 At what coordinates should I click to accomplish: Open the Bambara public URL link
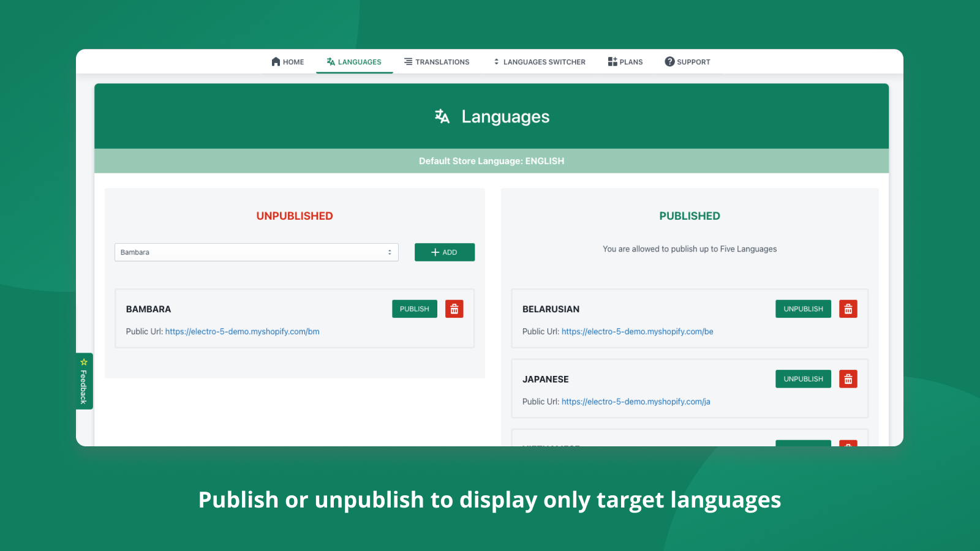coord(243,332)
